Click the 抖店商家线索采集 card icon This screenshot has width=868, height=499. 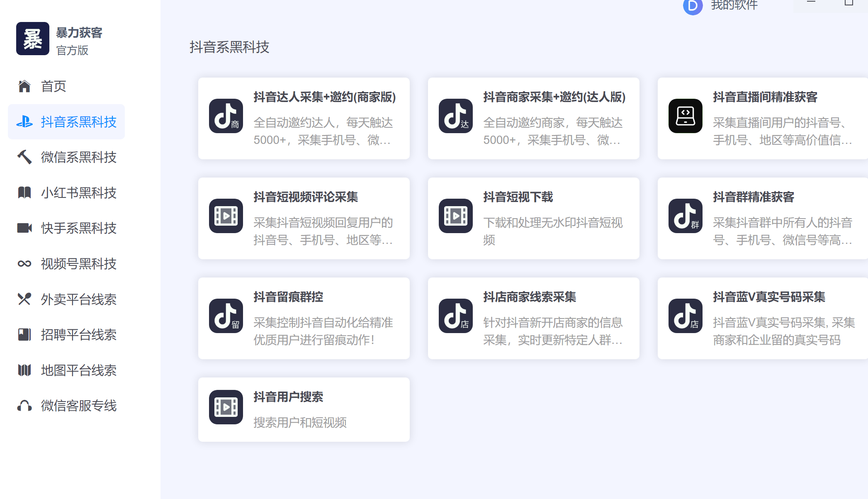pos(456,316)
